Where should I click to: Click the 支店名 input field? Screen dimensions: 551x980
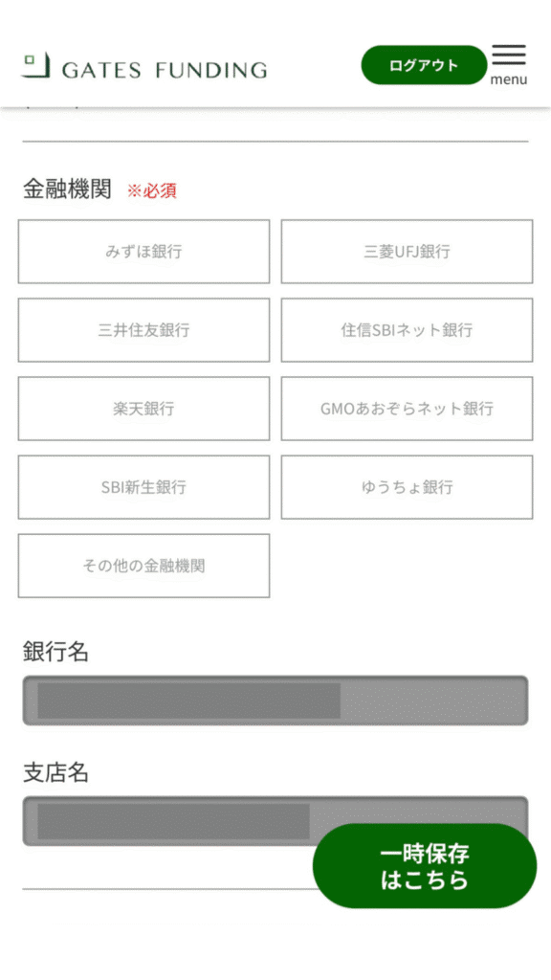(x=275, y=821)
